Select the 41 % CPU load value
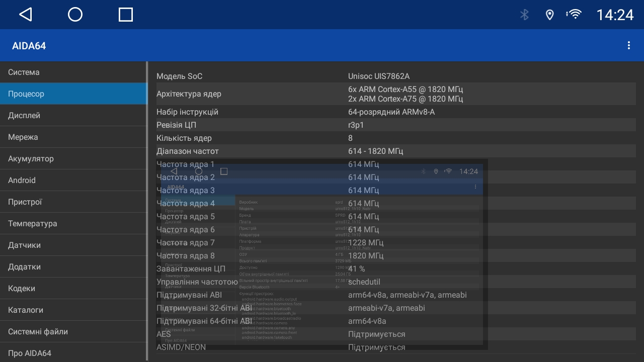This screenshot has width=644, height=362. (357, 269)
